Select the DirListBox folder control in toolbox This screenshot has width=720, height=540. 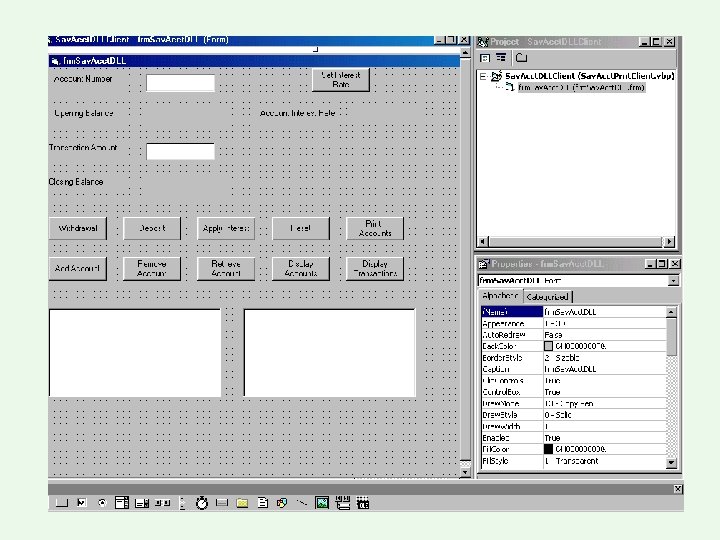click(x=242, y=503)
